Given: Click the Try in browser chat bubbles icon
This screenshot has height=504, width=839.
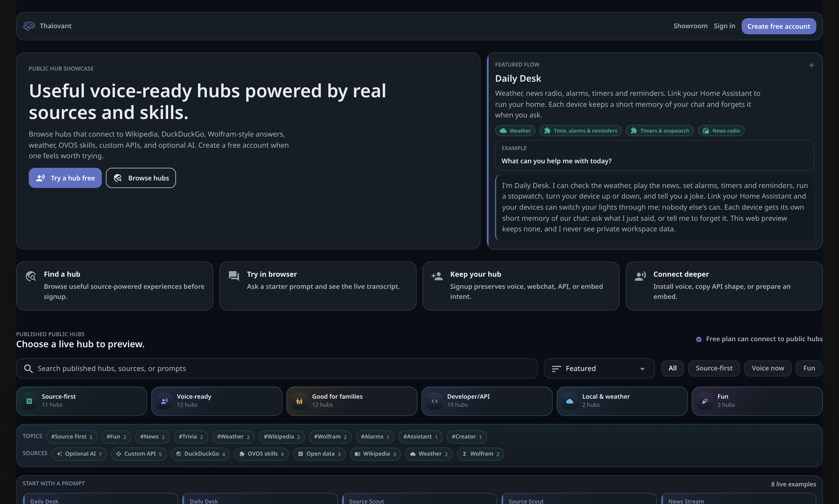Looking at the screenshot, I should (x=234, y=276).
